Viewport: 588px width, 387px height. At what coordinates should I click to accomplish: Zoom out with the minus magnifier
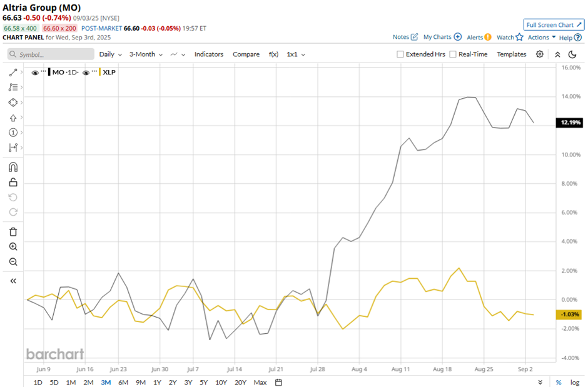click(x=13, y=261)
